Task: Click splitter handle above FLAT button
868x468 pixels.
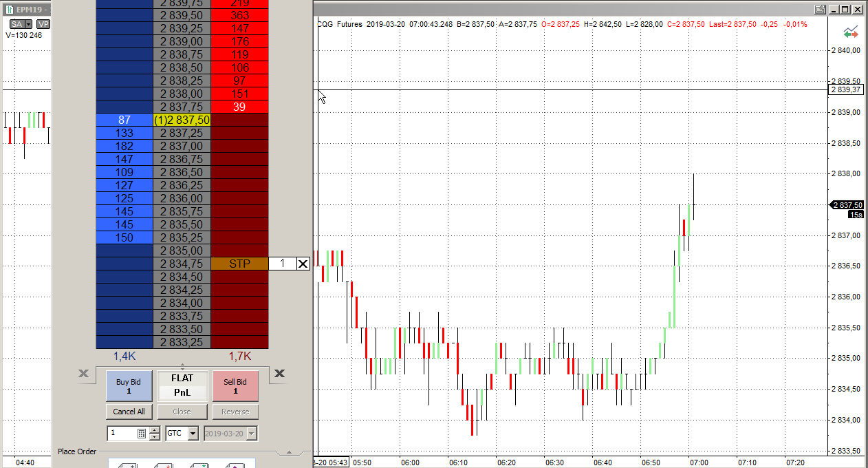Action: tap(182, 366)
